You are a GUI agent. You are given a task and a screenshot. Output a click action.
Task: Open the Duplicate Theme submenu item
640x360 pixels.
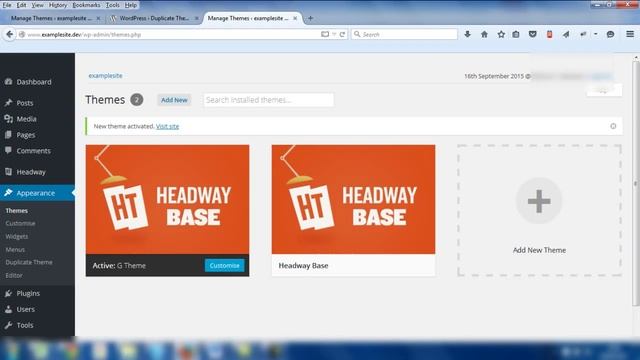pyautogui.click(x=29, y=262)
